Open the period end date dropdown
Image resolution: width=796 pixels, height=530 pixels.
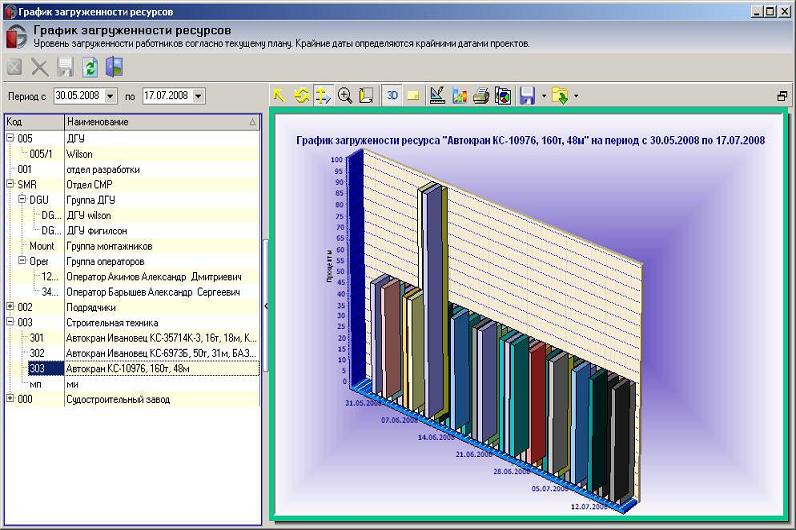point(198,96)
